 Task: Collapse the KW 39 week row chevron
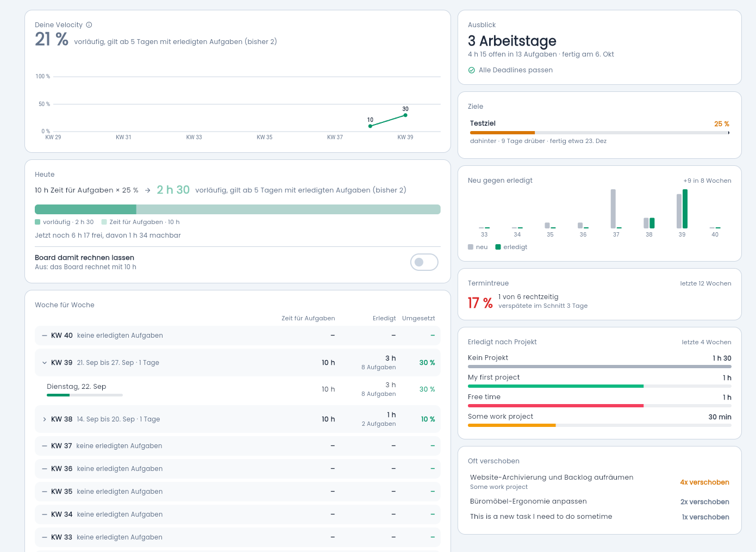(x=45, y=363)
